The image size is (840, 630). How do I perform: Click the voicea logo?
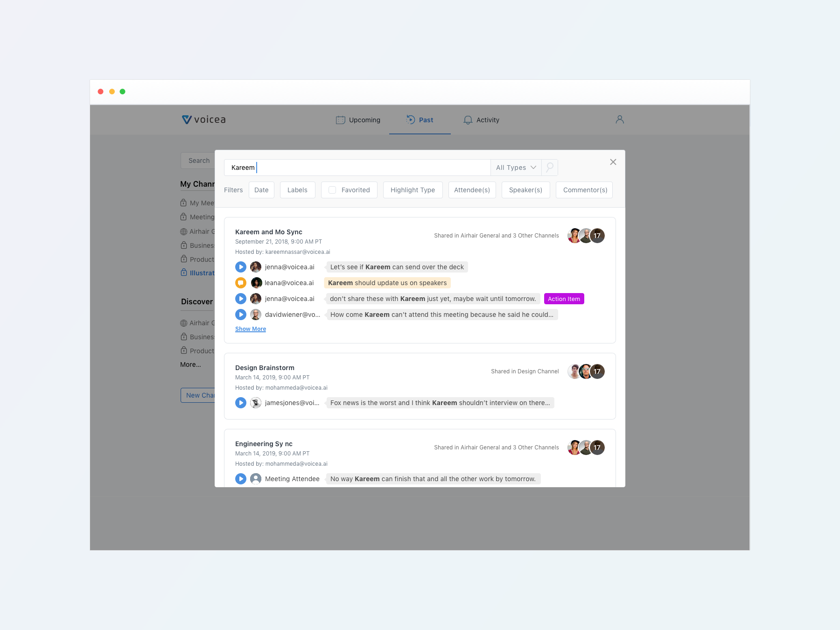click(204, 119)
